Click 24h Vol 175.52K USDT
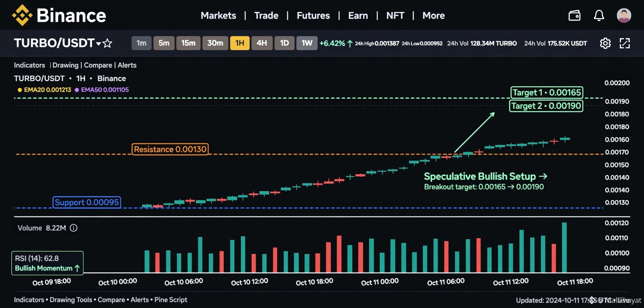Viewport: 644px width, 308px height. point(555,43)
